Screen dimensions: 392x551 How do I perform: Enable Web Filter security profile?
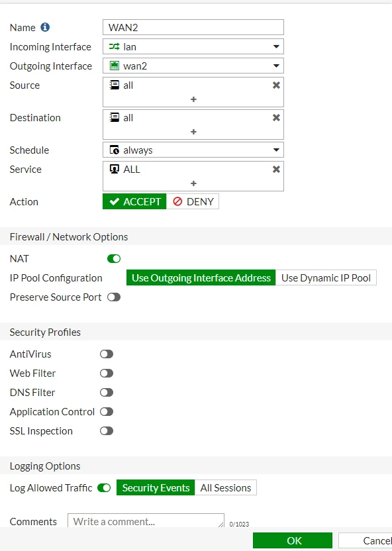click(x=107, y=374)
